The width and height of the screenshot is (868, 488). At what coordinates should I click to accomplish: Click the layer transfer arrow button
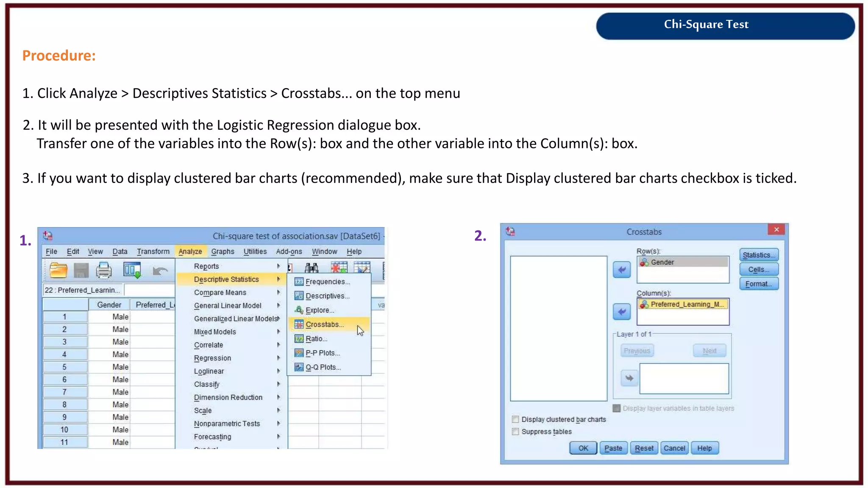pos(629,378)
